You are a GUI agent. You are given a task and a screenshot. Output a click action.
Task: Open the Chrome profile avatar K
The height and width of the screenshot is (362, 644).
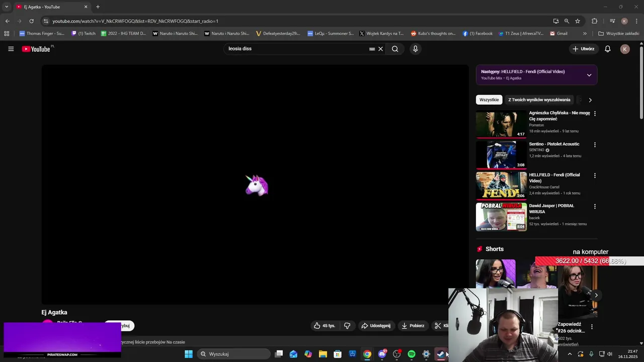pyautogui.click(x=624, y=21)
